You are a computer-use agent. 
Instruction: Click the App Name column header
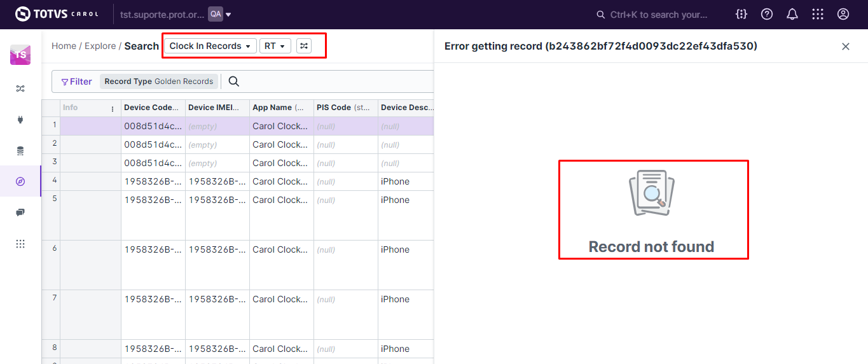(x=282, y=108)
